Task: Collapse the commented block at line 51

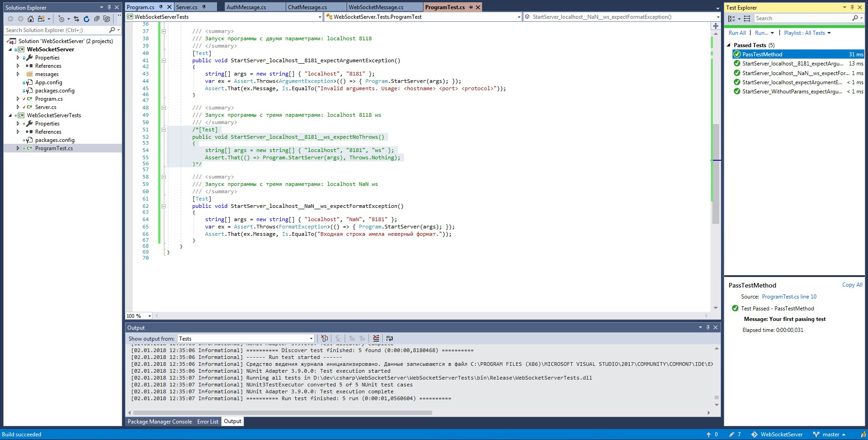Action: (163, 130)
